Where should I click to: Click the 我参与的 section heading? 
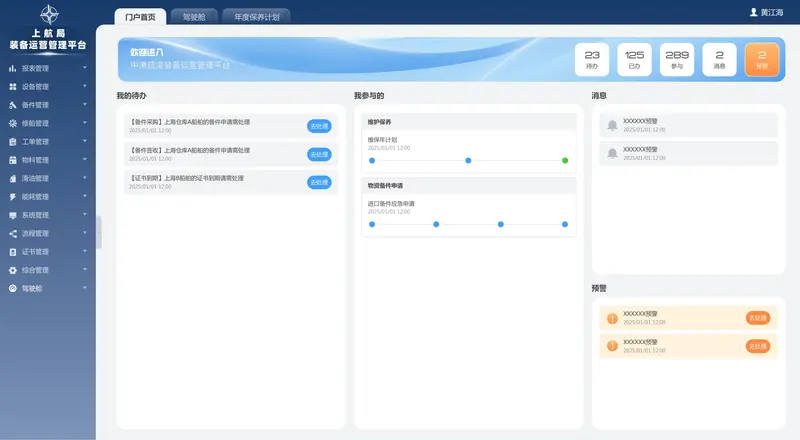coord(369,95)
